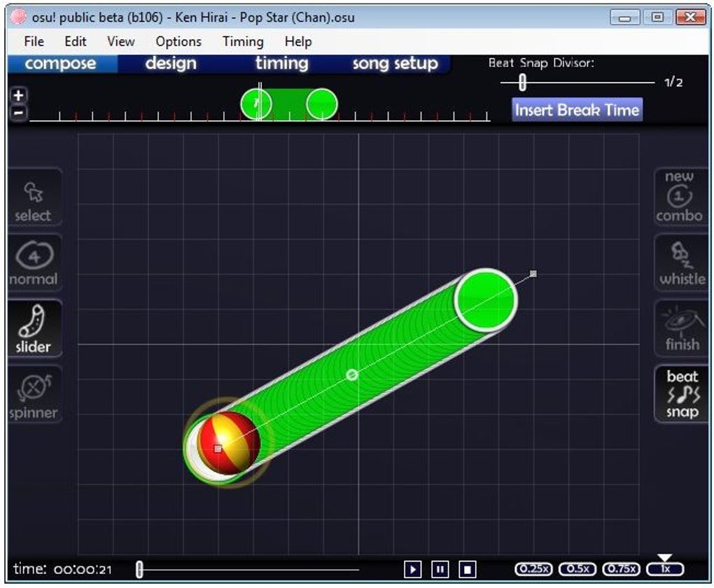Activate the slider tool
Image resolution: width=714 pixels, height=588 pixels.
click(34, 328)
